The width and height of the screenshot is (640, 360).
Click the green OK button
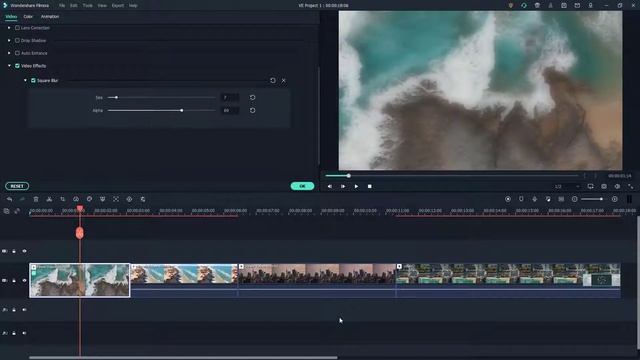point(302,186)
